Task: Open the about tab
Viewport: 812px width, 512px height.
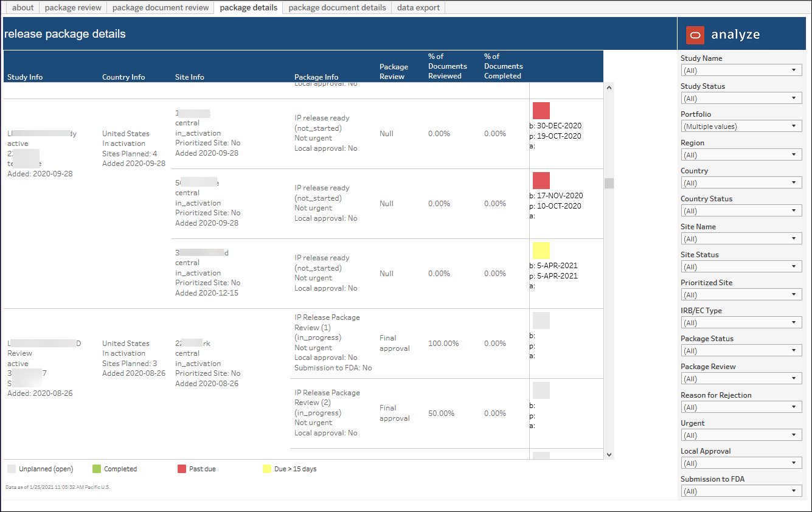Action: click(x=23, y=7)
